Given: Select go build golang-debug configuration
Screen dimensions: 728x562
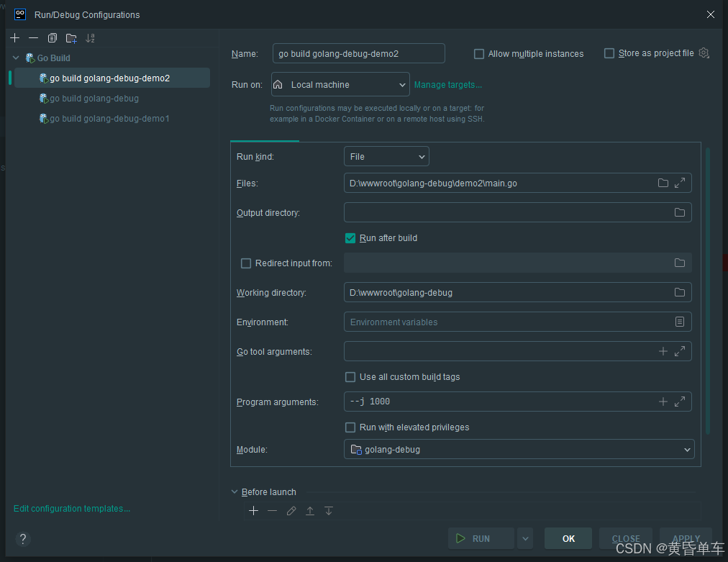Looking at the screenshot, I should 94,99.
